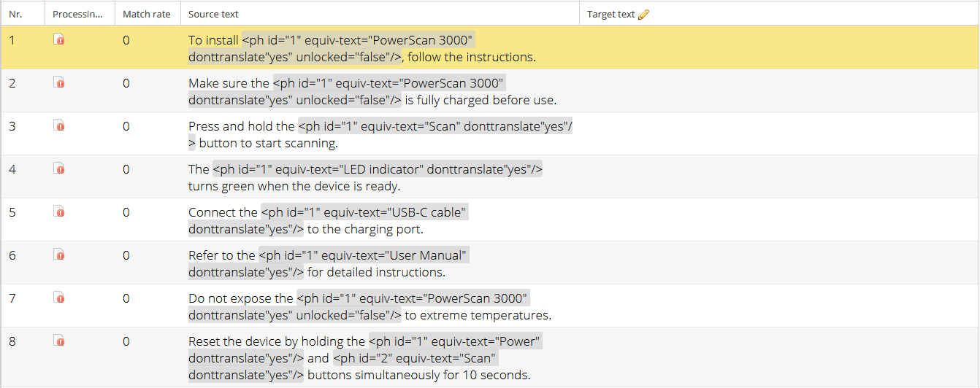Select the "Scan" placeholder tag in row 3
Viewport: 980px width, 388px height.
pos(435,126)
